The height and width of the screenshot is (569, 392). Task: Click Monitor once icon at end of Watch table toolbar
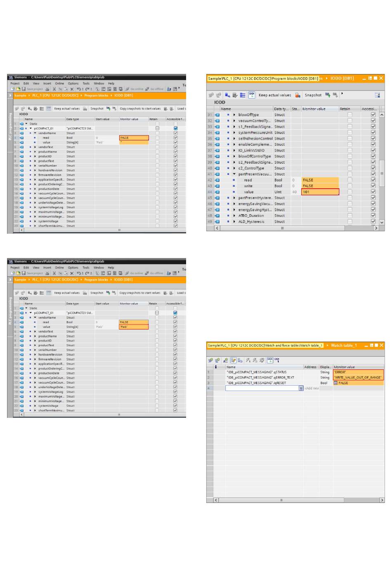click(x=277, y=360)
